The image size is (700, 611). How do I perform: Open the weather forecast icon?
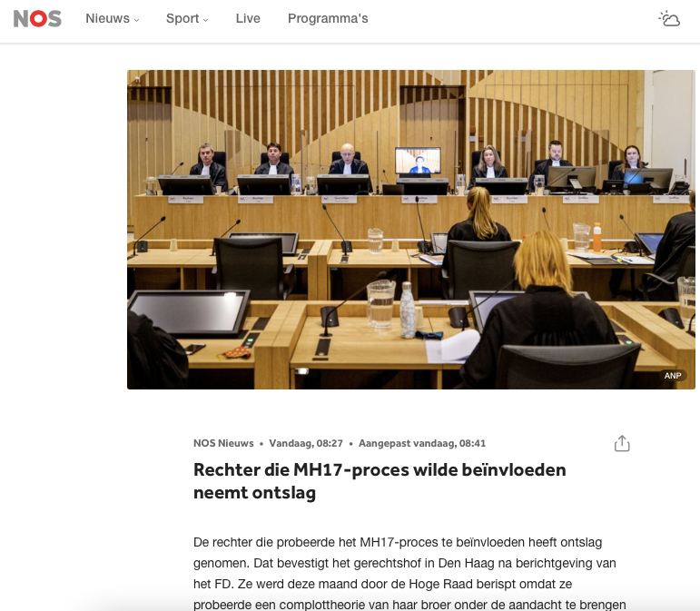click(x=669, y=19)
